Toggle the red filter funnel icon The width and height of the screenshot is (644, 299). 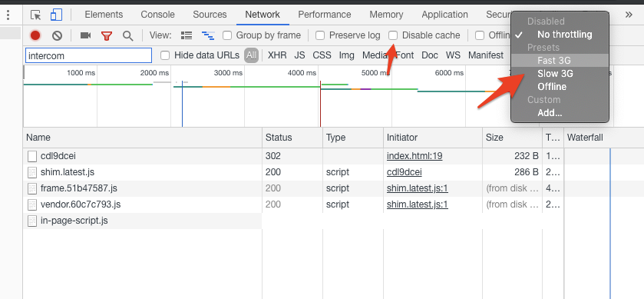pyautogui.click(x=107, y=36)
